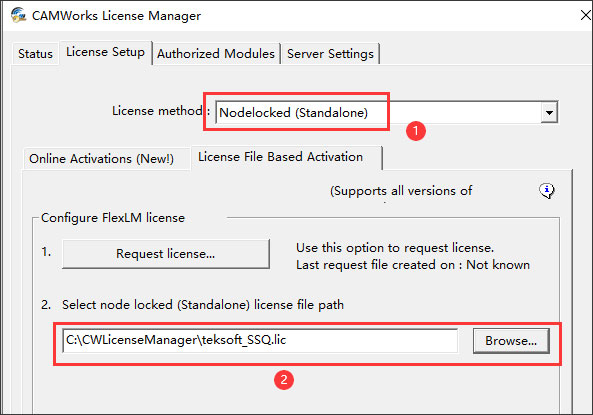Click inside the license file path field
The image size is (593, 415).
260,340
